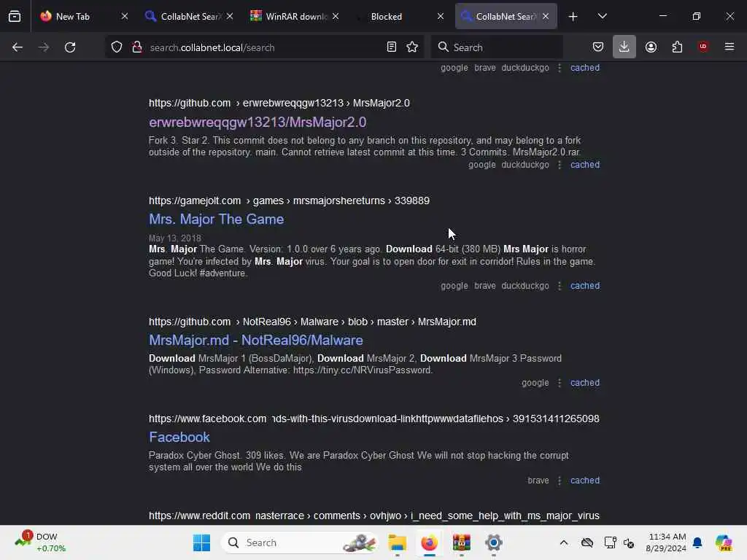
Task: Open the Firefox account icon
Action: point(651,47)
